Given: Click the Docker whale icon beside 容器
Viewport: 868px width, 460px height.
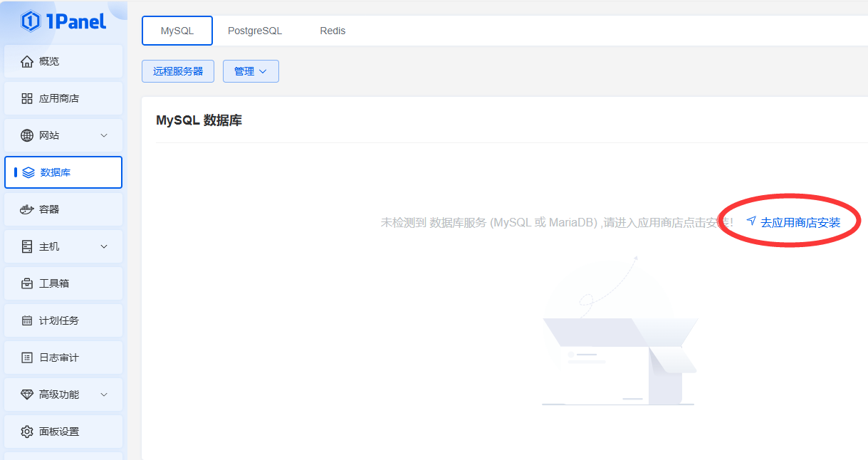Looking at the screenshot, I should [27, 209].
